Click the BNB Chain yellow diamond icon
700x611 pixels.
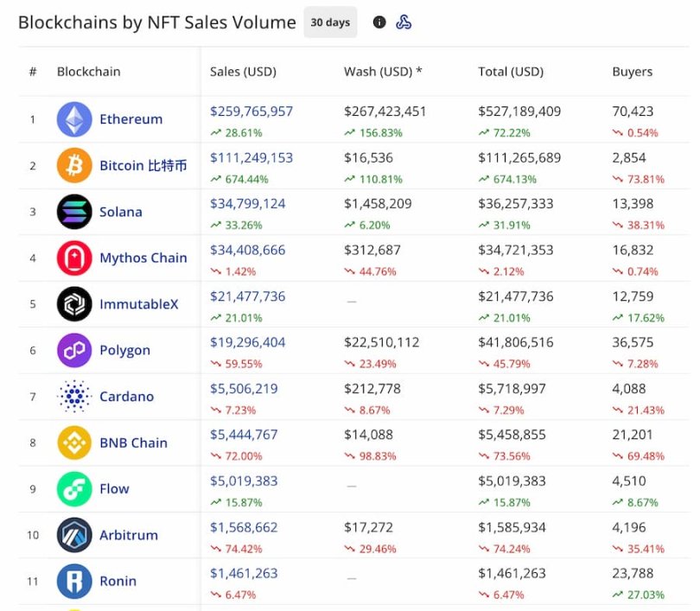(74, 443)
